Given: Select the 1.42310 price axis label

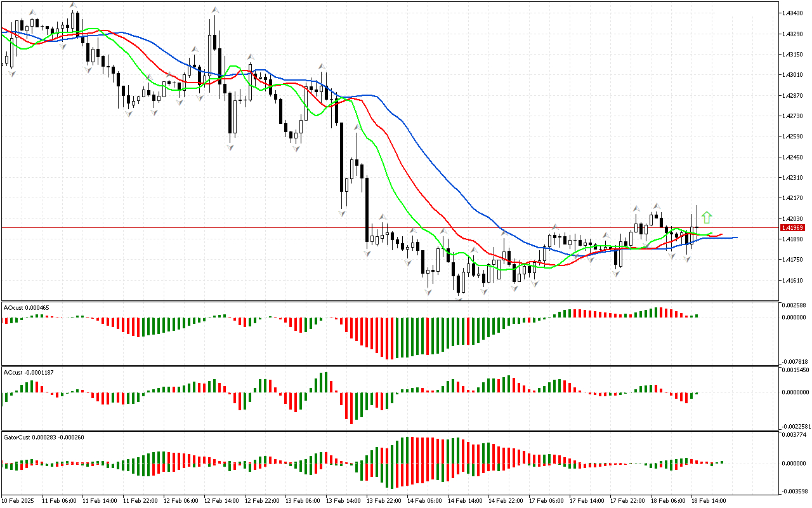Looking at the screenshot, I should pos(792,177).
